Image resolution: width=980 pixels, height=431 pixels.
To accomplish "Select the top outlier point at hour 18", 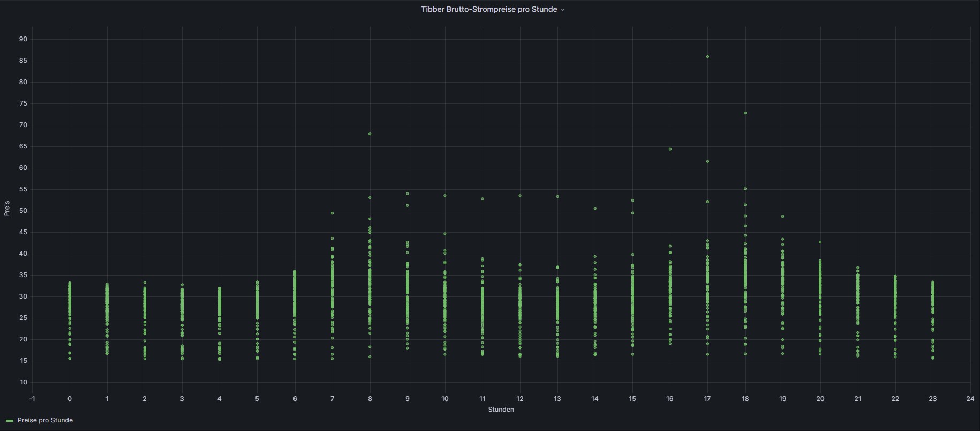I will [x=745, y=113].
